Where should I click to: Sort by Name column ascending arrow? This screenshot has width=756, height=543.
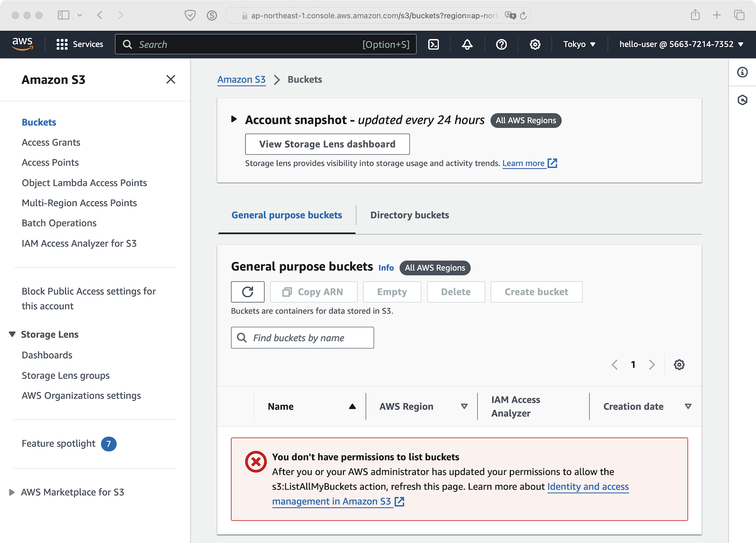pyautogui.click(x=352, y=406)
